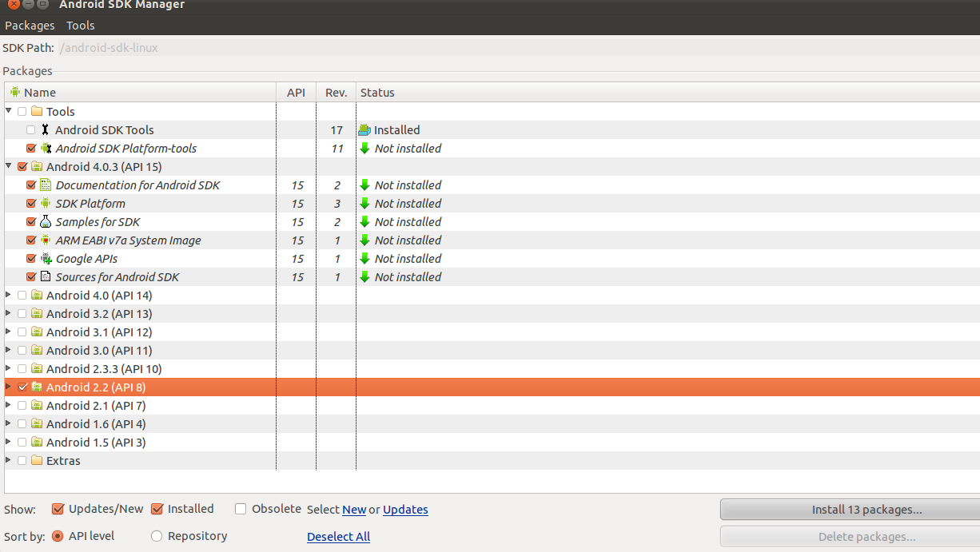The height and width of the screenshot is (552, 980).
Task: Expand the Android 2.3.3 (API 10) group
Action: (x=9, y=369)
